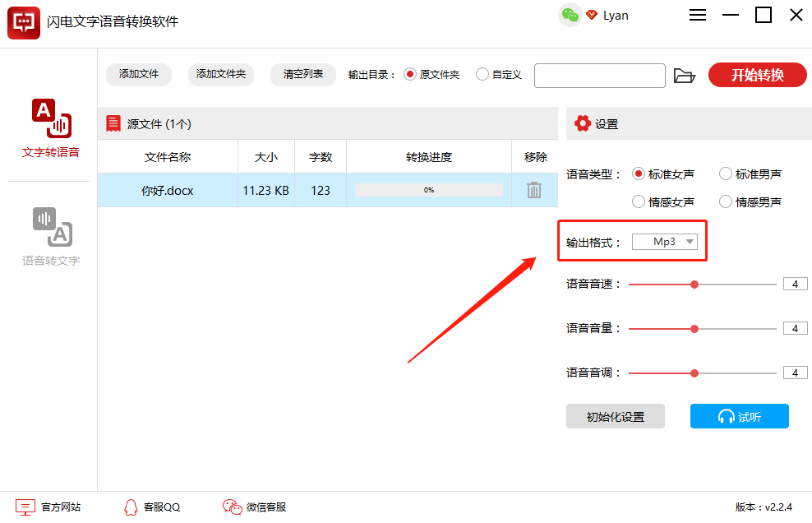812x523 pixels.
Task: Open 微信客服 icon in footer
Action: coord(232,507)
